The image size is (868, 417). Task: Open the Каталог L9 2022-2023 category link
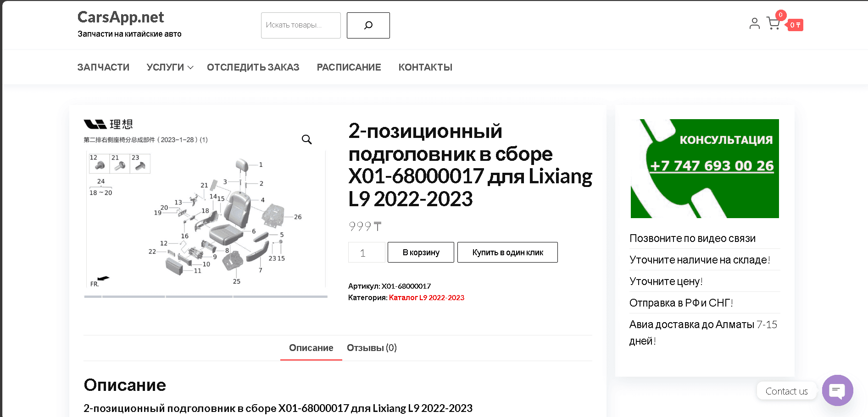pyautogui.click(x=426, y=297)
